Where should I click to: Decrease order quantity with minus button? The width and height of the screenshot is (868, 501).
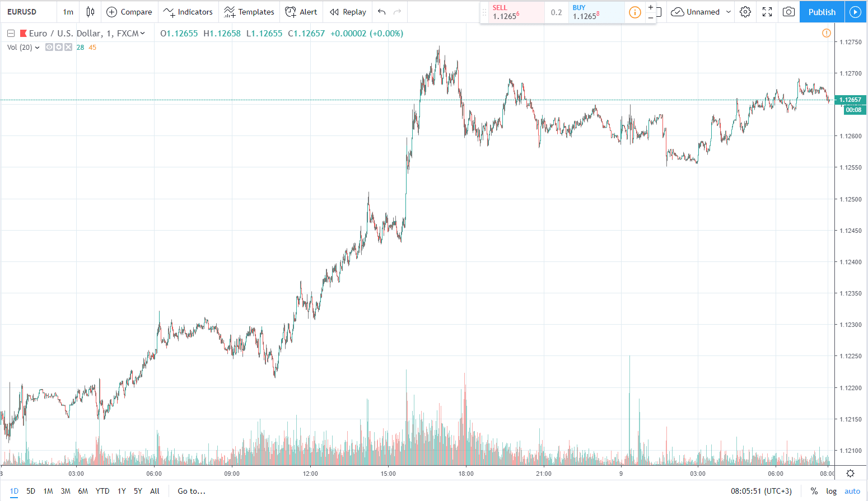(651, 17)
